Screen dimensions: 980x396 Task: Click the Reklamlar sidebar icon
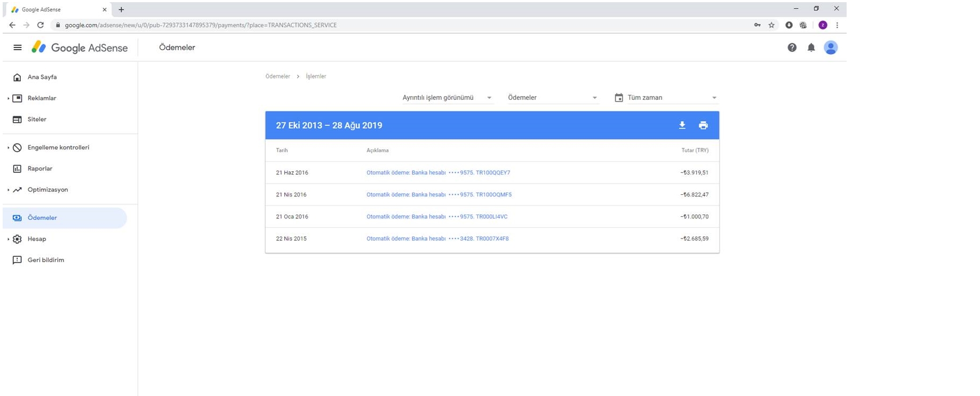[17, 98]
